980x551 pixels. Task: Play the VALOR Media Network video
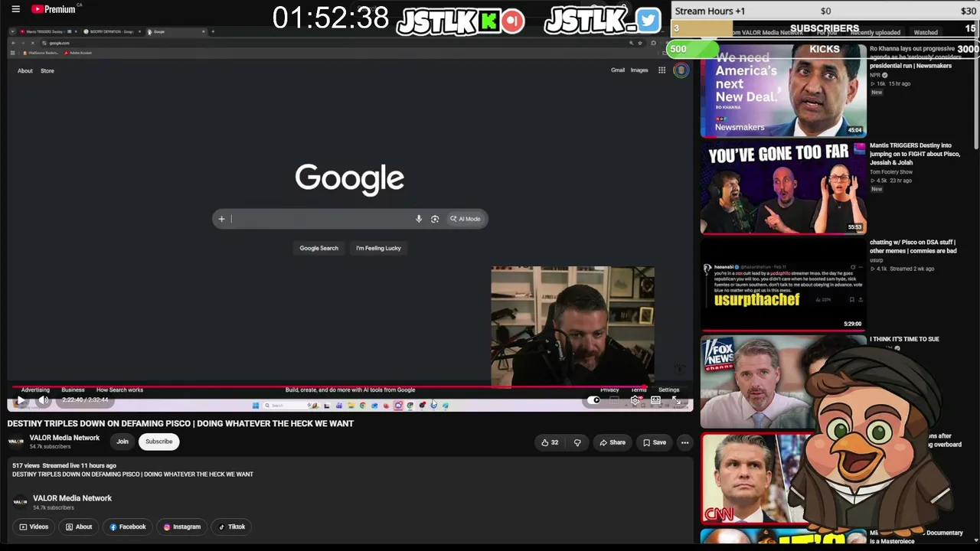(21, 400)
